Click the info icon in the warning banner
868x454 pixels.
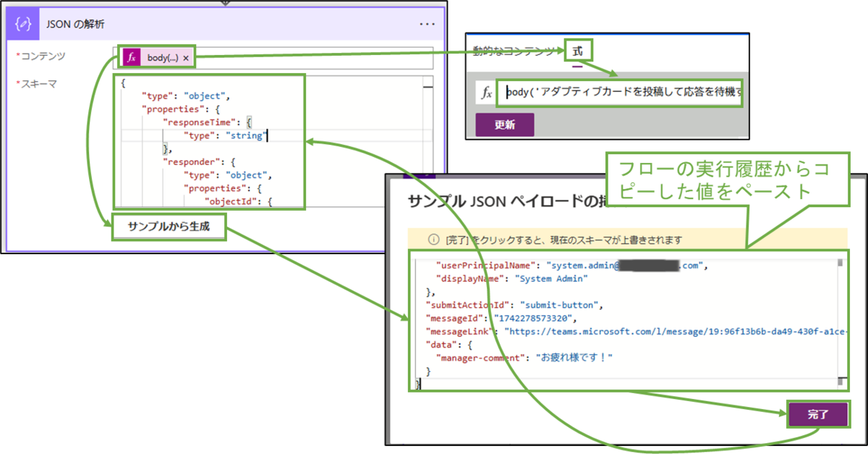pos(433,239)
